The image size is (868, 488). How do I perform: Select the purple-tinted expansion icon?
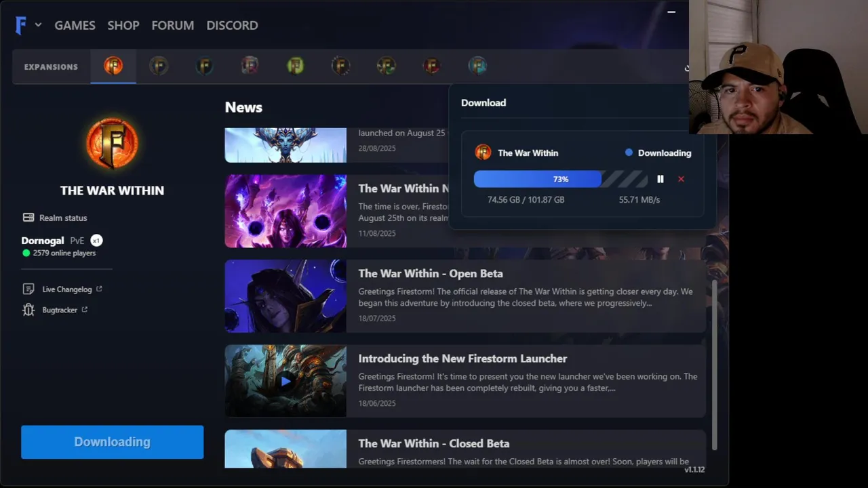[250, 66]
